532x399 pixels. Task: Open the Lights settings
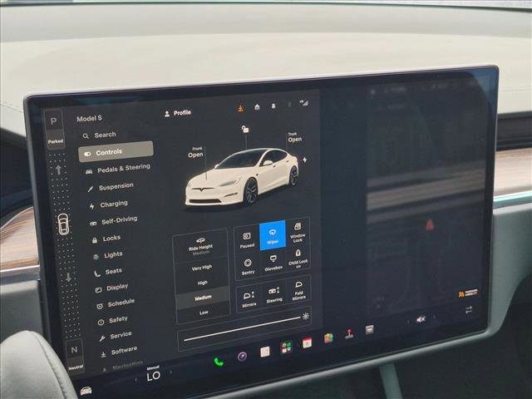[108, 255]
